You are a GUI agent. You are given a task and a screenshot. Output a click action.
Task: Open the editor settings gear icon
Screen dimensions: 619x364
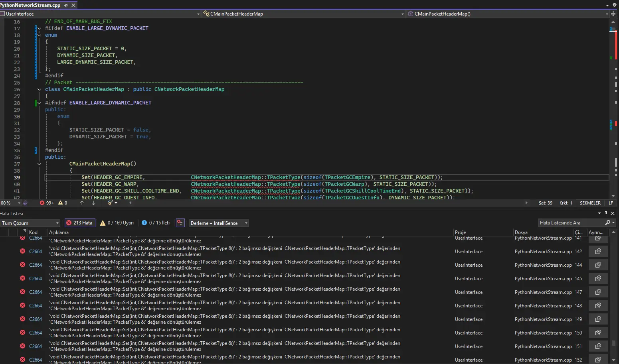[614, 5]
